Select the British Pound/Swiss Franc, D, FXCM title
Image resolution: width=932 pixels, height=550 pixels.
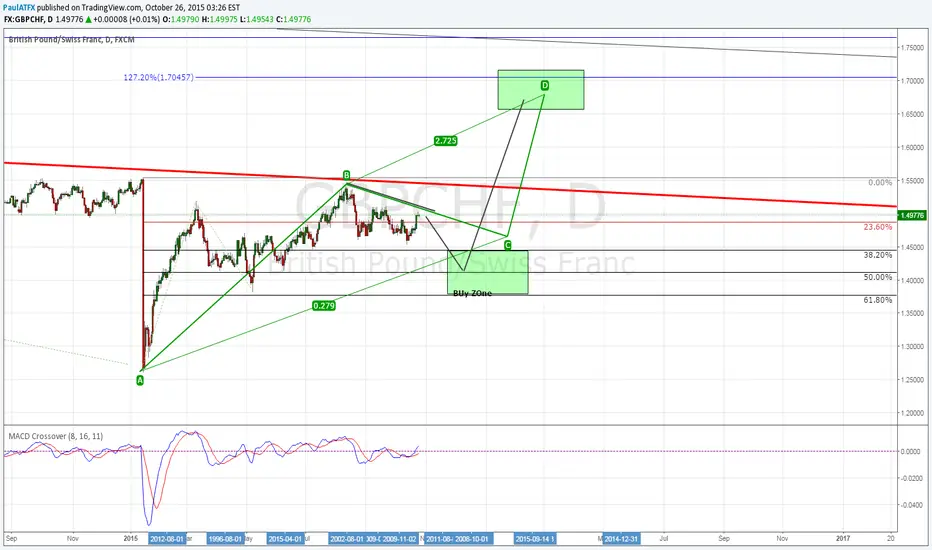coord(71,40)
